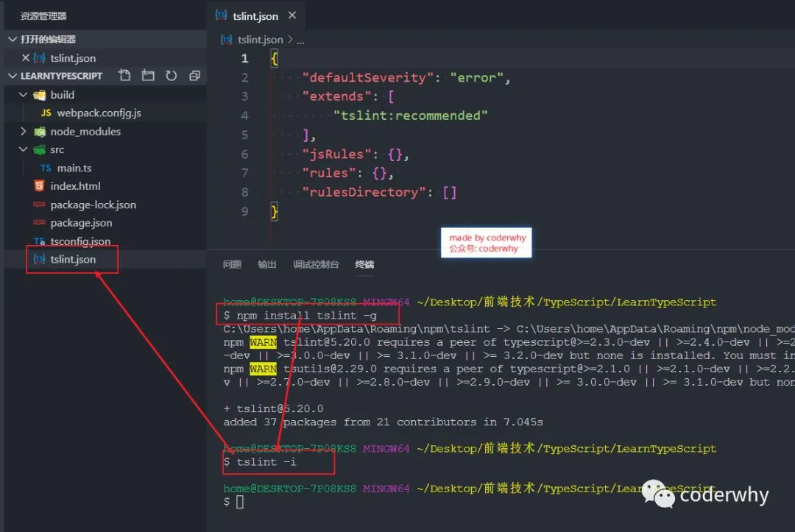The image size is (795, 532).
Task: Open package.json file
Action: click(x=81, y=223)
